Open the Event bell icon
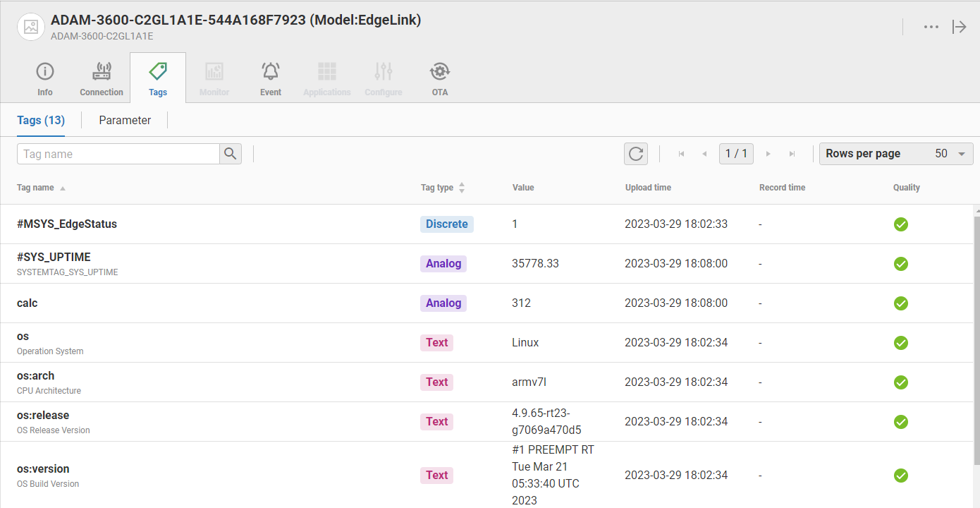980x508 pixels. [x=271, y=72]
